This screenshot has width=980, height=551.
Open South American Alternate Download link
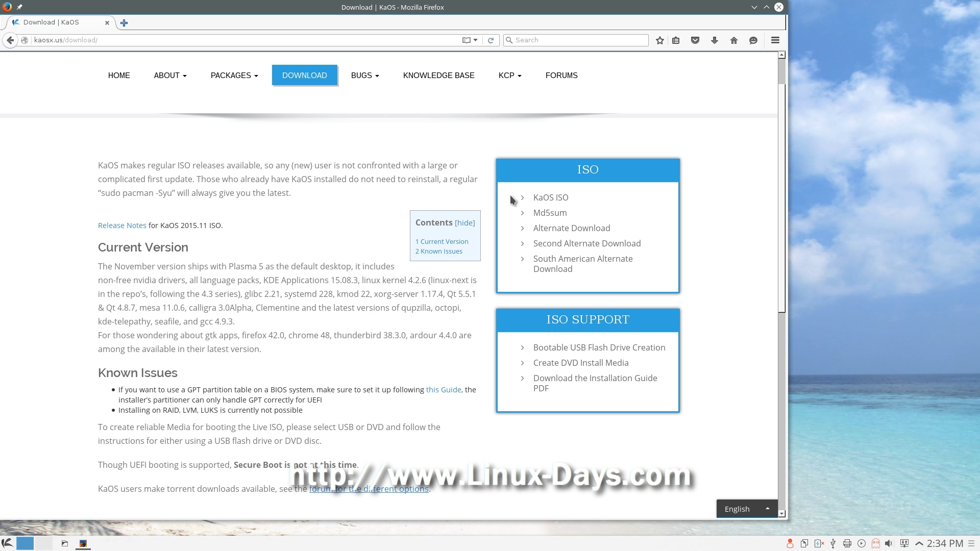(583, 264)
